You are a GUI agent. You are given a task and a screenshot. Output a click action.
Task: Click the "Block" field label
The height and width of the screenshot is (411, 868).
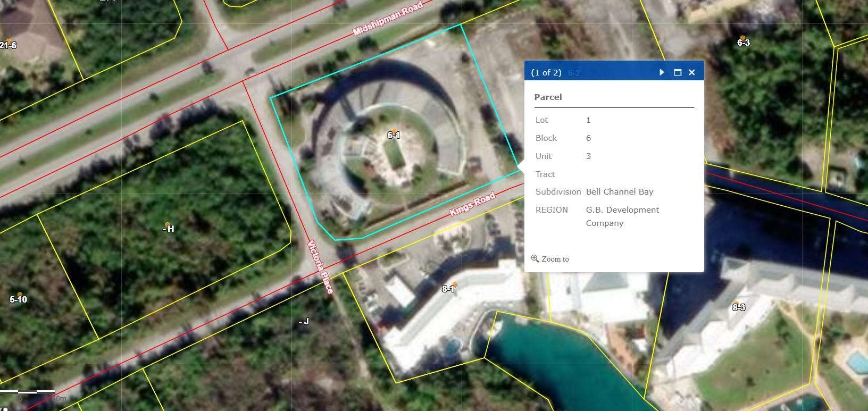click(x=546, y=138)
